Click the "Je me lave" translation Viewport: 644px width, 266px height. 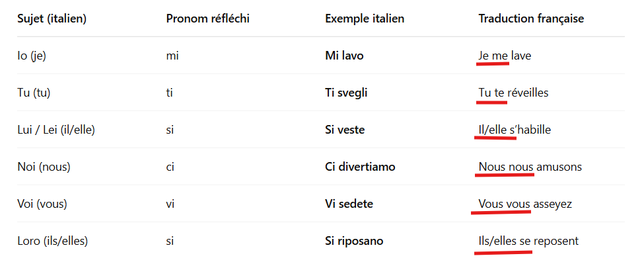505,56
